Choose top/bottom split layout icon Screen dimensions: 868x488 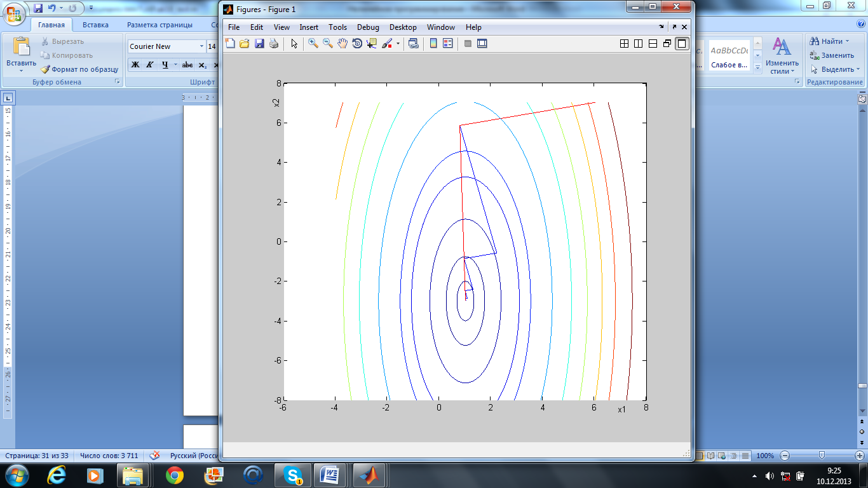pyautogui.click(x=653, y=43)
